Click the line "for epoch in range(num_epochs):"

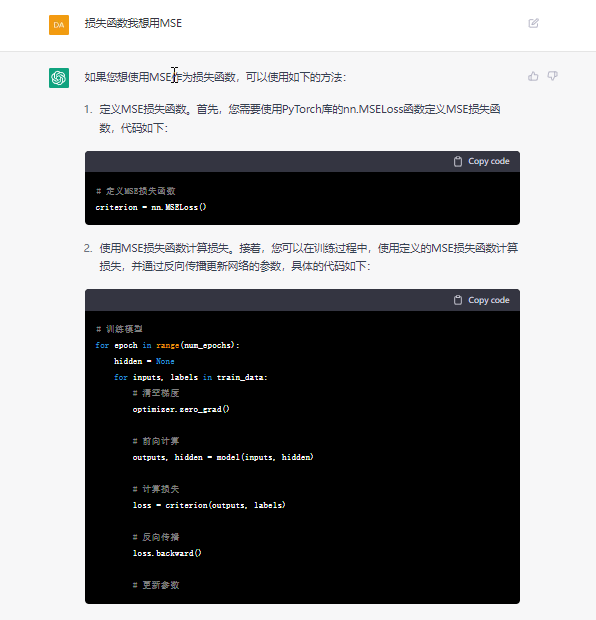167,345
